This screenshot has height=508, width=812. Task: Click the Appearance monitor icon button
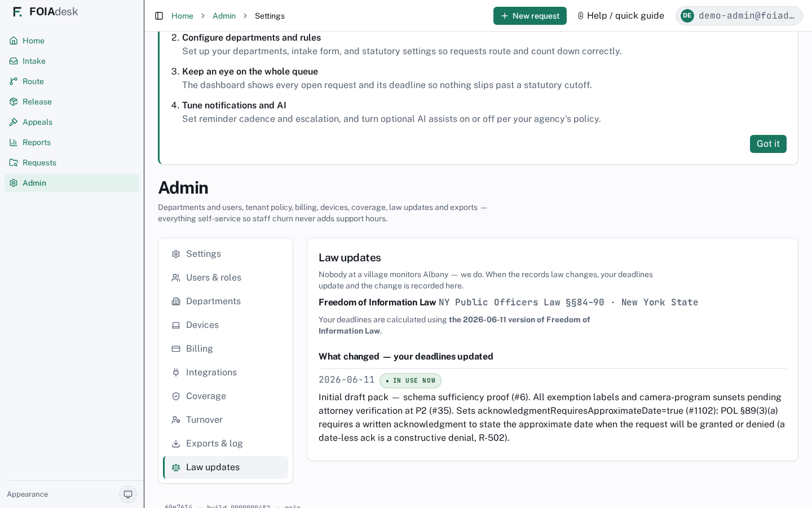coord(128,494)
